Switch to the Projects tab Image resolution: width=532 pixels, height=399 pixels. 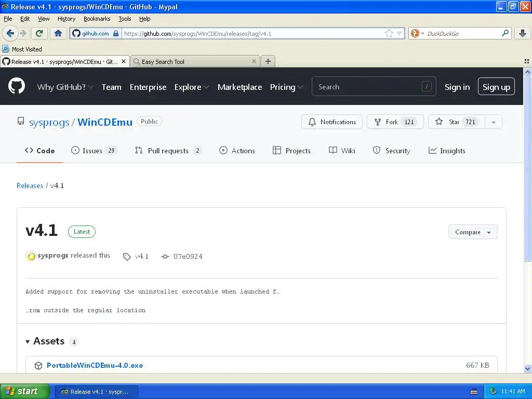click(x=291, y=151)
